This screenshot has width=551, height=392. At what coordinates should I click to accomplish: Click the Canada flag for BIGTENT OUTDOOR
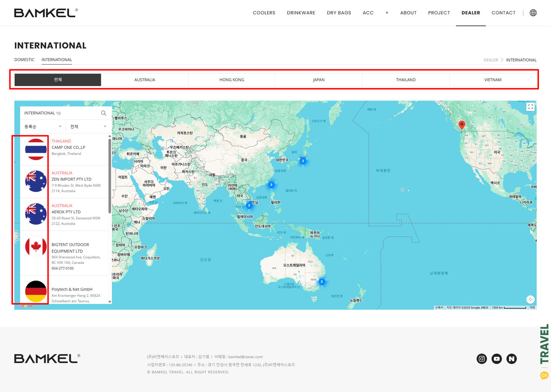point(36,247)
